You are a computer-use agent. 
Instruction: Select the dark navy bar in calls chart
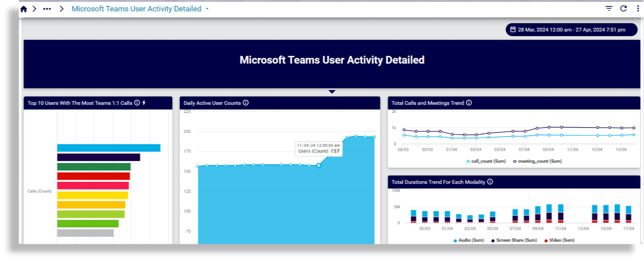click(x=99, y=157)
